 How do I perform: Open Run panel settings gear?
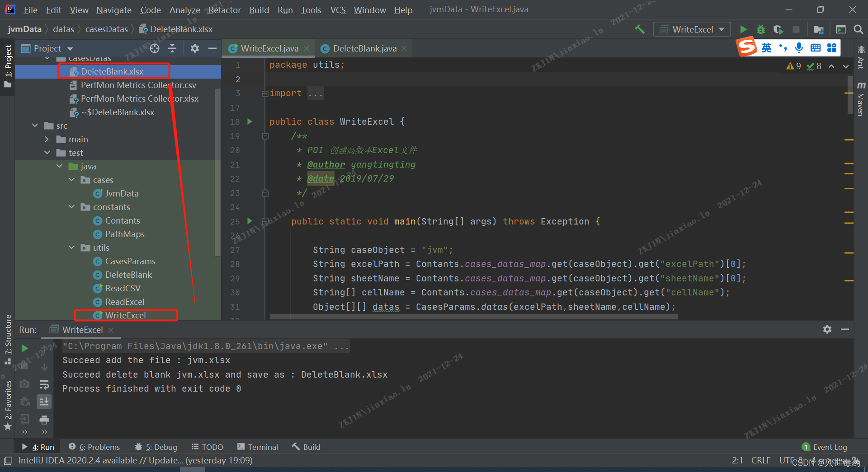click(x=827, y=329)
